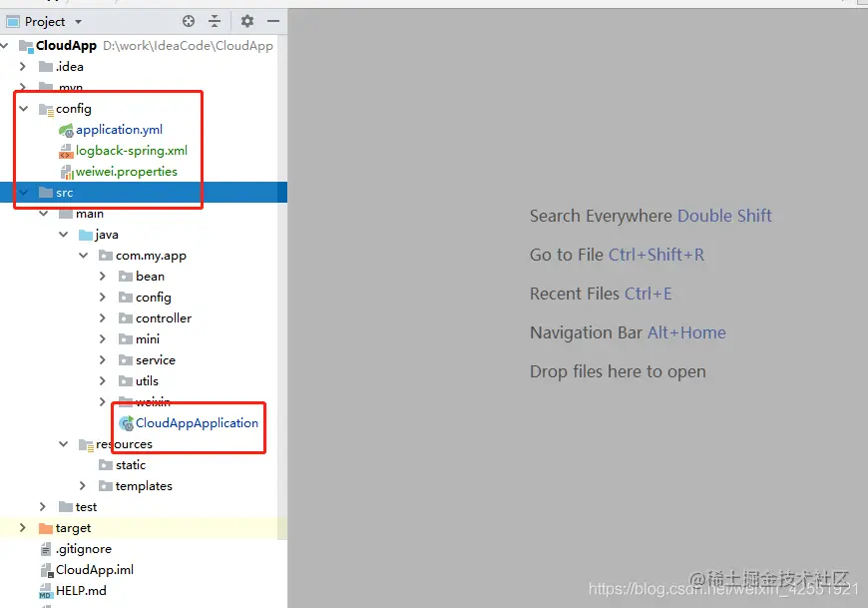This screenshot has height=608, width=868.
Task: Expand the config package under com.my.app
Action: point(103,297)
